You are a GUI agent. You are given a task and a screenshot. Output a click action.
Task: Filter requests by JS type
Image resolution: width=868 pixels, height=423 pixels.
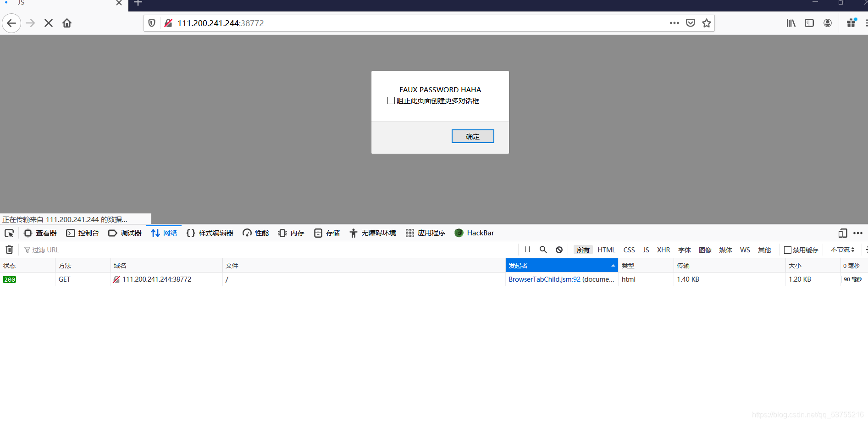pos(646,250)
